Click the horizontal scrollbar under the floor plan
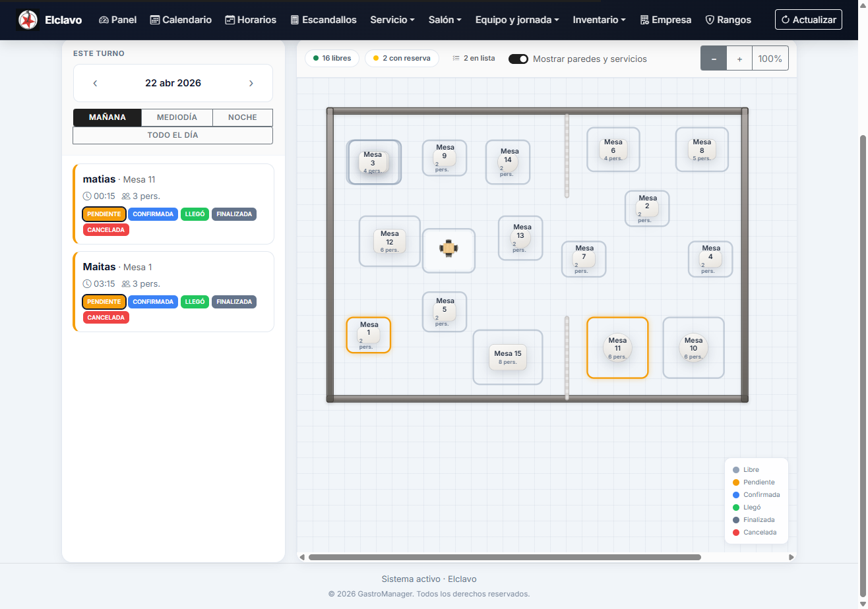Image resolution: width=868 pixels, height=609 pixels. click(505, 558)
